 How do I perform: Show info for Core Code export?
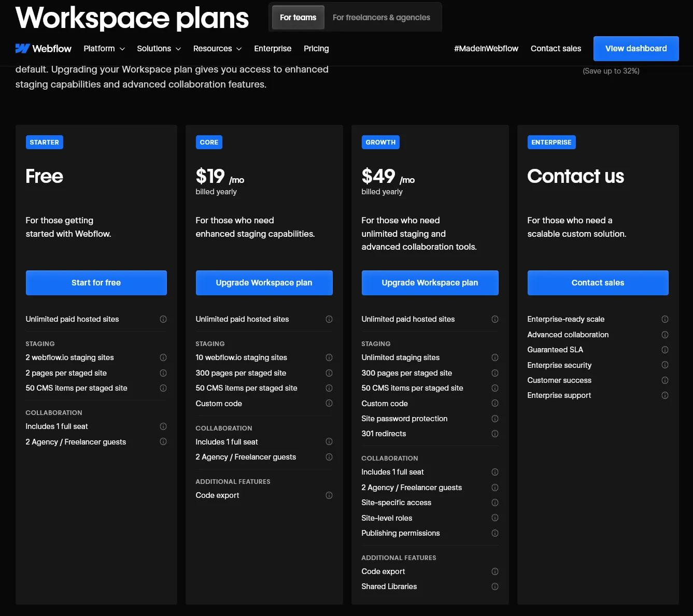pyautogui.click(x=329, y=495)
